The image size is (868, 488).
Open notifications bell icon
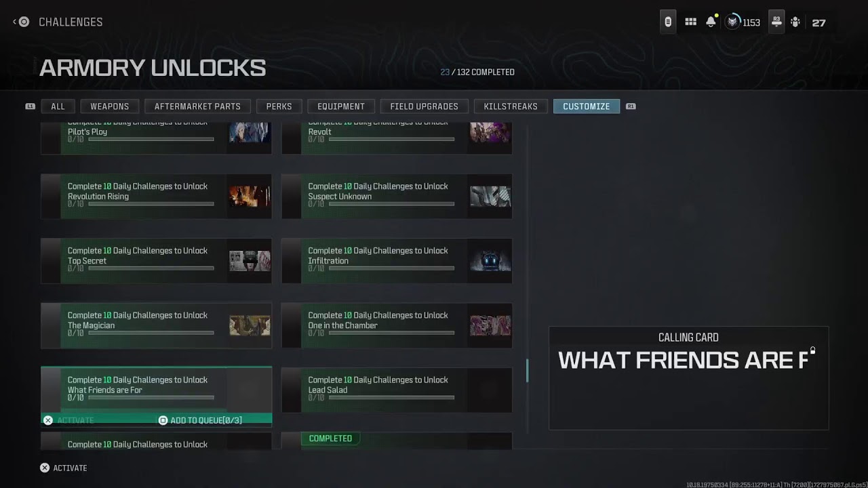tap(711, 22)
